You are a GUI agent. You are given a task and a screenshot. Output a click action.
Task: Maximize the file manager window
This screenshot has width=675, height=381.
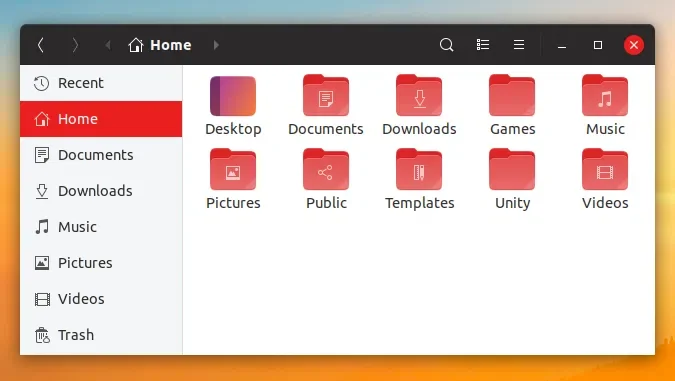(598, 45)
